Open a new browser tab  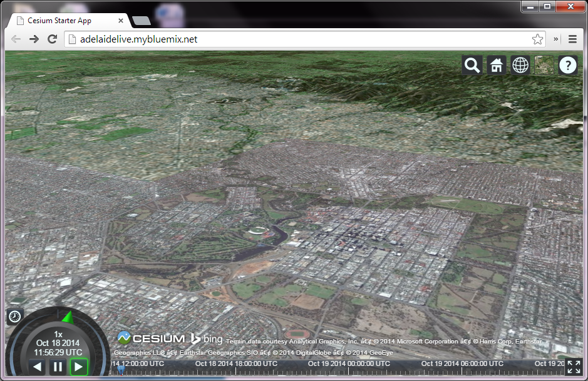(x=142, y=21)
